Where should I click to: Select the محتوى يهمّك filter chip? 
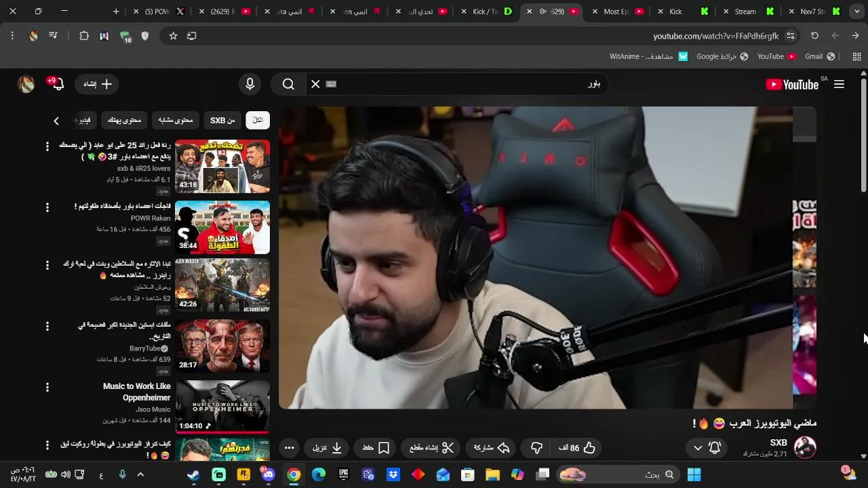click(124, 120)
